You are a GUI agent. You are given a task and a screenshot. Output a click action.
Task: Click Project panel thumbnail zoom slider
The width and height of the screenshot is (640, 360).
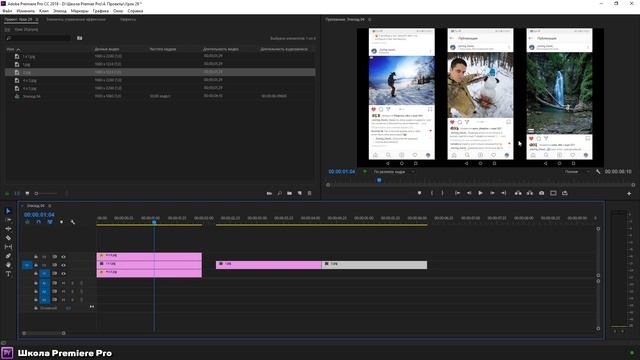pos(46,193)
